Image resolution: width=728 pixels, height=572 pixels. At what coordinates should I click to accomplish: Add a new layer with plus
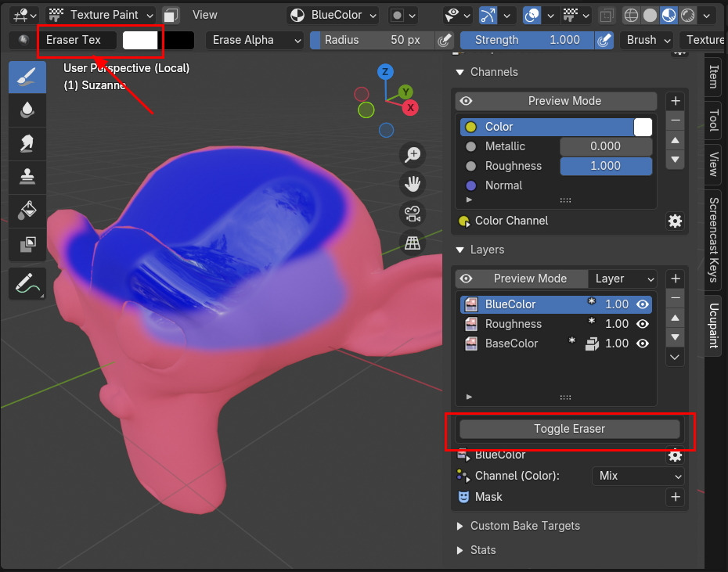pyautogui.click(x=676, y=279)
